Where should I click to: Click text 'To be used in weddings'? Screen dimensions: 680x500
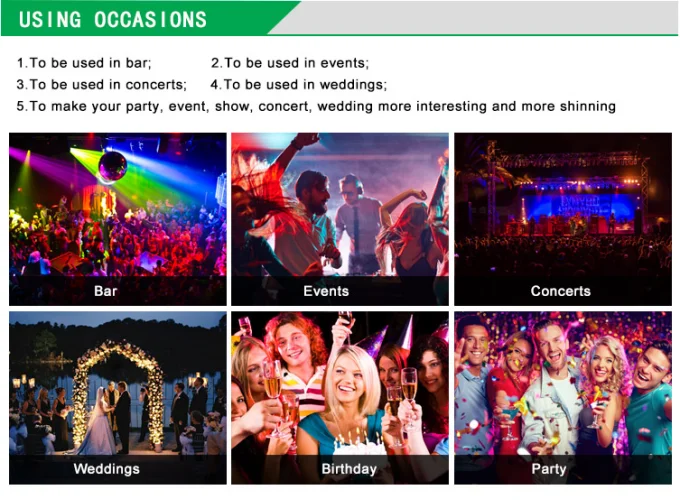click(304, 85)
